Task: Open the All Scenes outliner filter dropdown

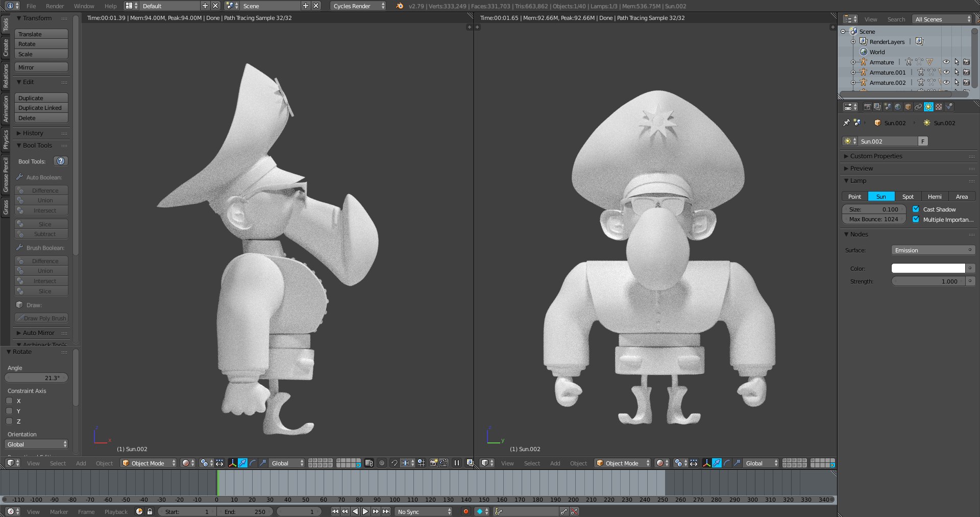Action: coord(942,19)
